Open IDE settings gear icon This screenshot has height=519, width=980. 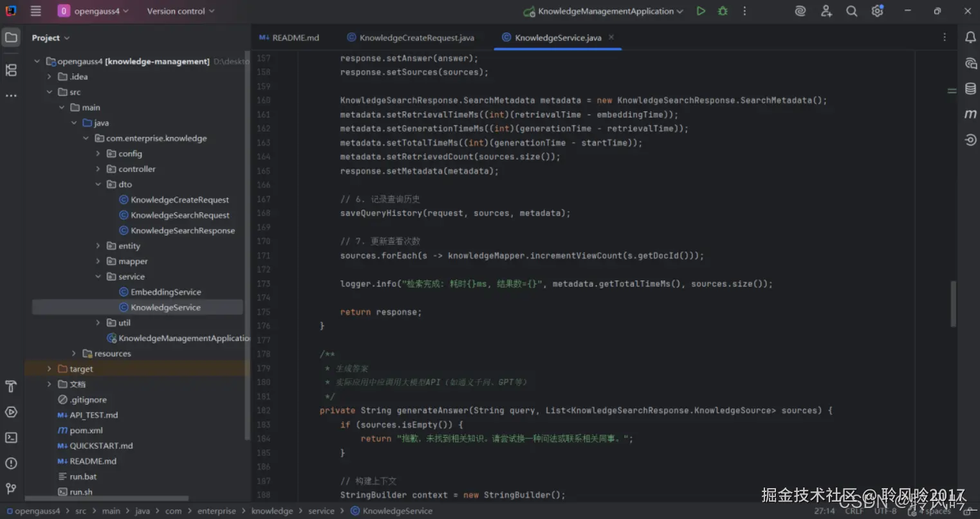click(877, 11)
